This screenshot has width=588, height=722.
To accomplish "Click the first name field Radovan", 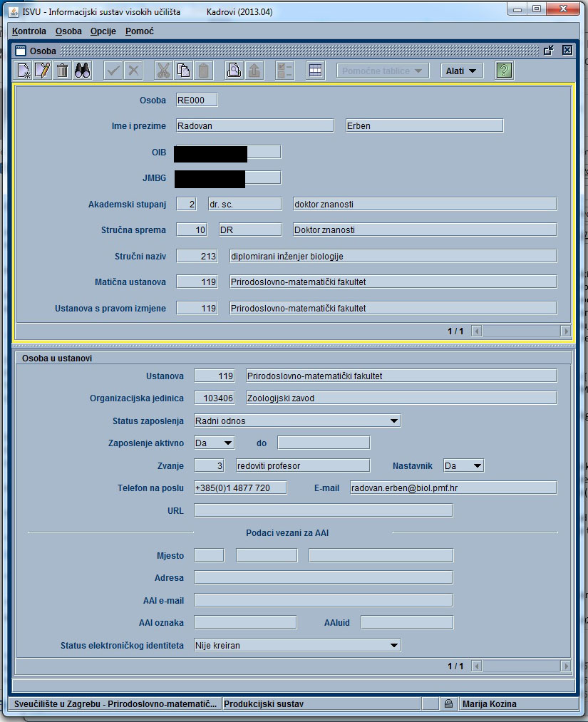I will 254,125.
